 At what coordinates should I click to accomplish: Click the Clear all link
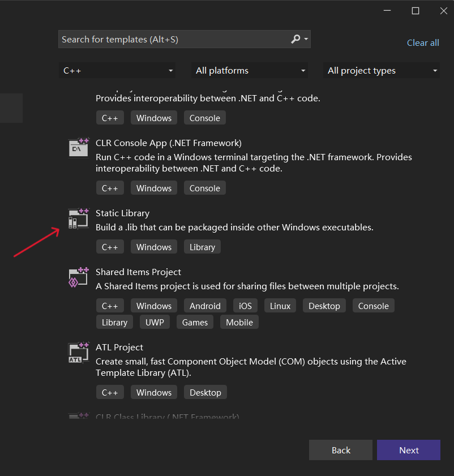(423, 42)
